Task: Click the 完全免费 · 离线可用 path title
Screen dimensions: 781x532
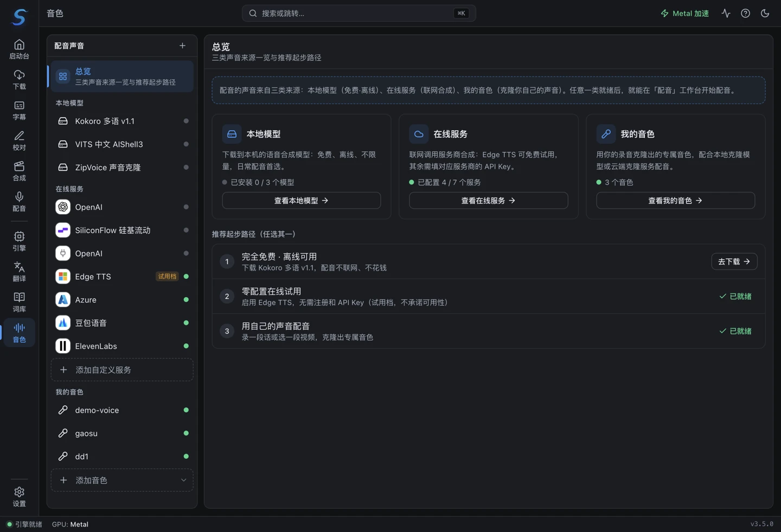Action: (x=279, y=257)
